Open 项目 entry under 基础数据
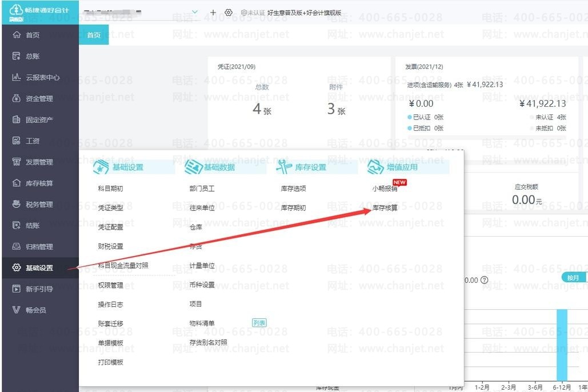The height and width of the screenshot is (392, 588). pos(196,304)
